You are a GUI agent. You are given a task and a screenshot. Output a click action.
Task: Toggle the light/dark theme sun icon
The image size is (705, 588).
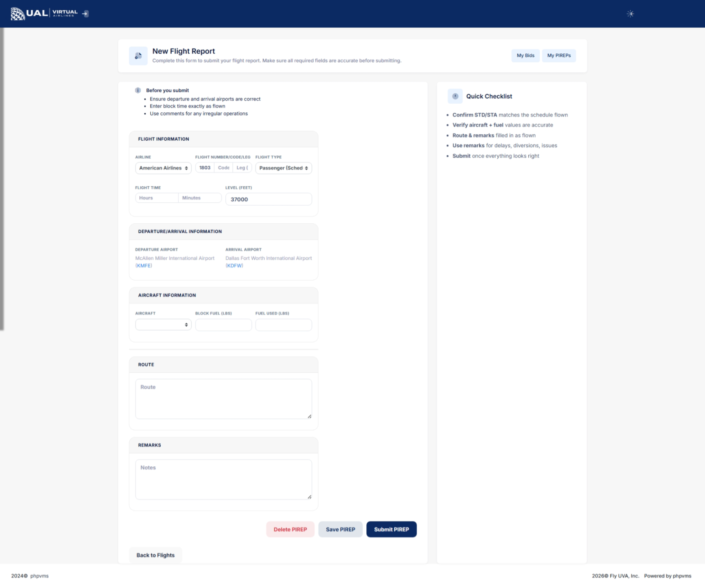[630, 14]
